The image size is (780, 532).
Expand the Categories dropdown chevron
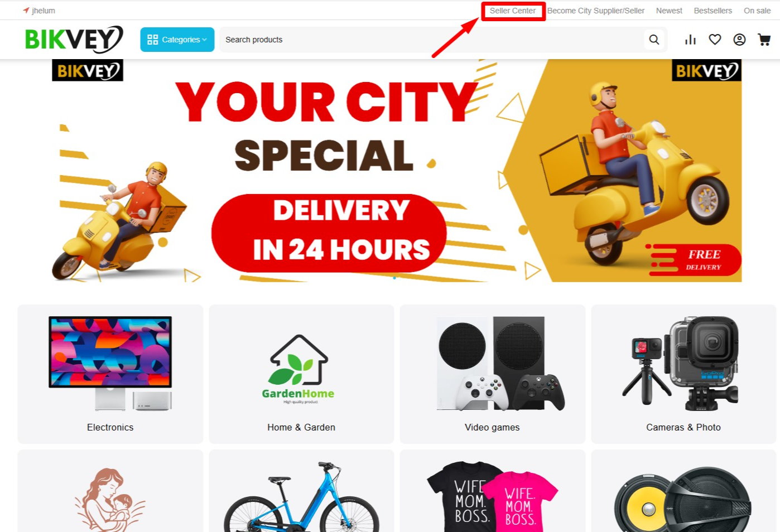click(x=205, y=40)
